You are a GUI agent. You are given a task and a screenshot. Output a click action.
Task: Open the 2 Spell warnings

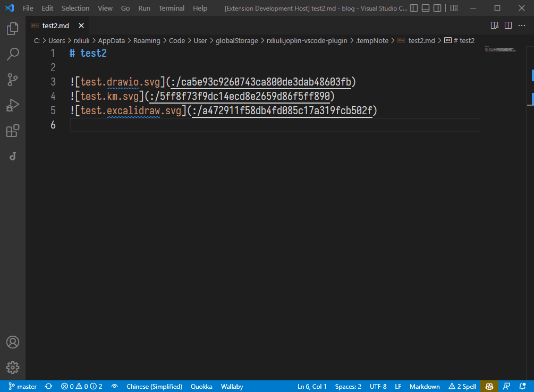462,387
